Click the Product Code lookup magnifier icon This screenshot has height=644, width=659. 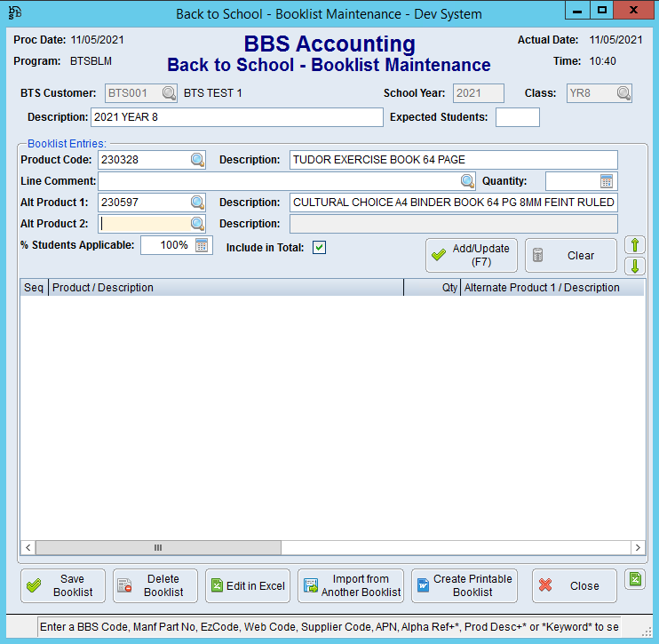coord(197,160)
